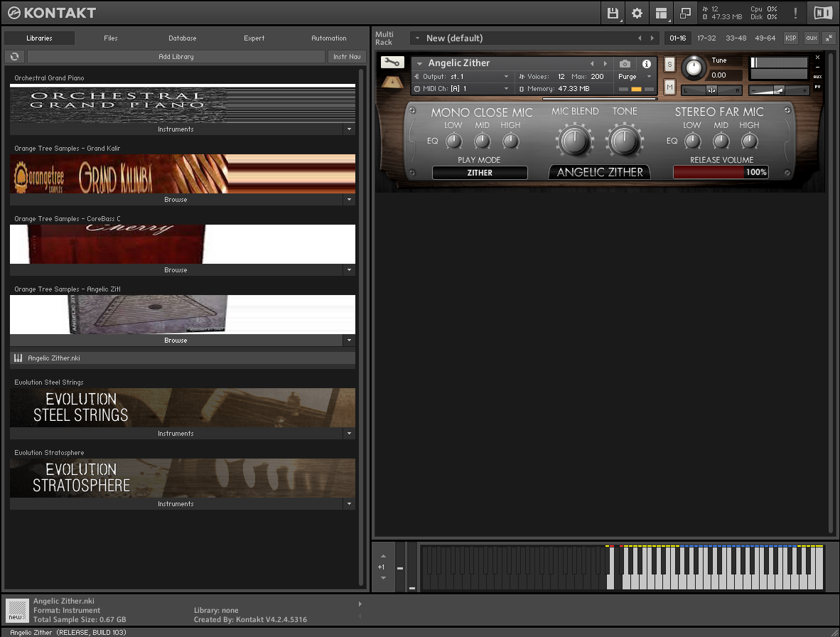840x637 pixels.
Task: Turn the Mic Blend knob
Action: pos(574,140)
